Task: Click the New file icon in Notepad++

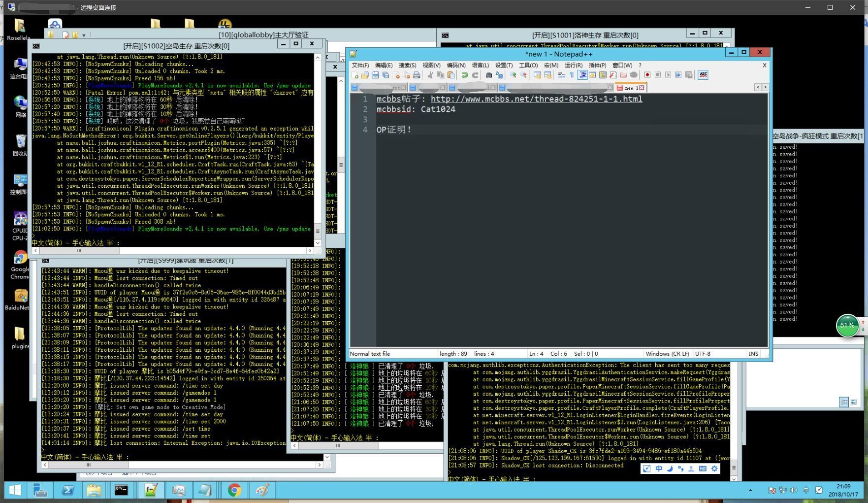Action: [355, 75]
